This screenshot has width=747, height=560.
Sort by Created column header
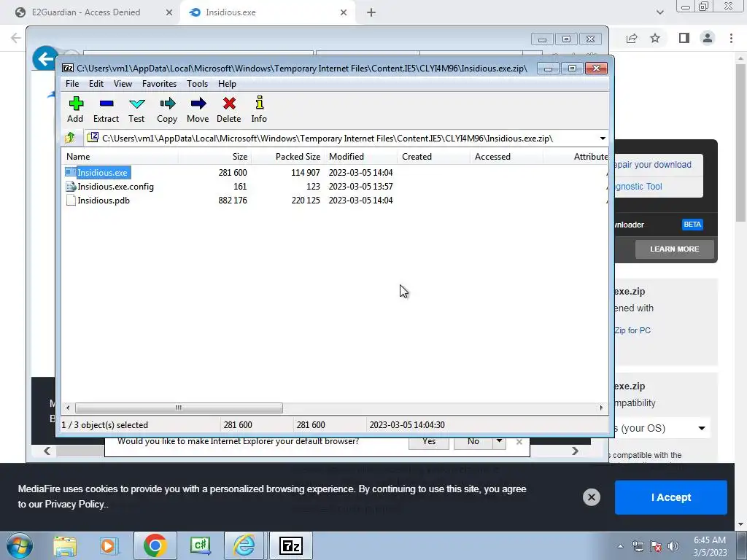click(433, 157)
